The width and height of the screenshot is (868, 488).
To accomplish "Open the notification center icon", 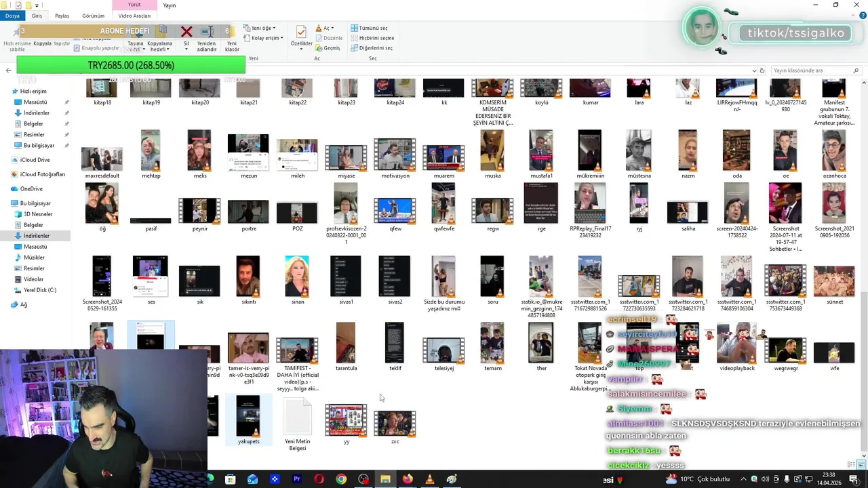I will tap(854, 479).
